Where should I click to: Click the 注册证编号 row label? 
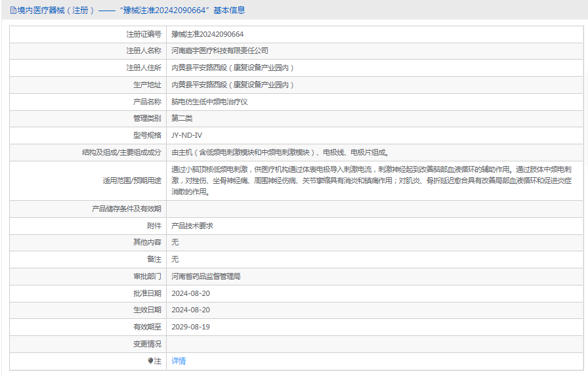(144, 34)
